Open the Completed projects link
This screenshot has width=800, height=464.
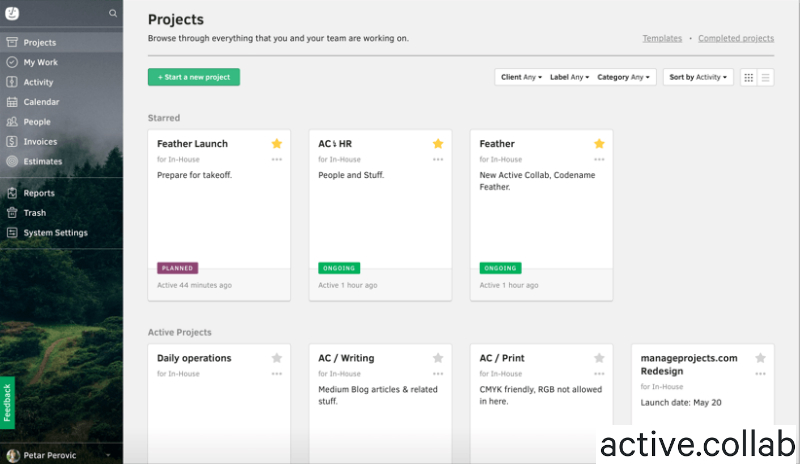tap(735, 38)
